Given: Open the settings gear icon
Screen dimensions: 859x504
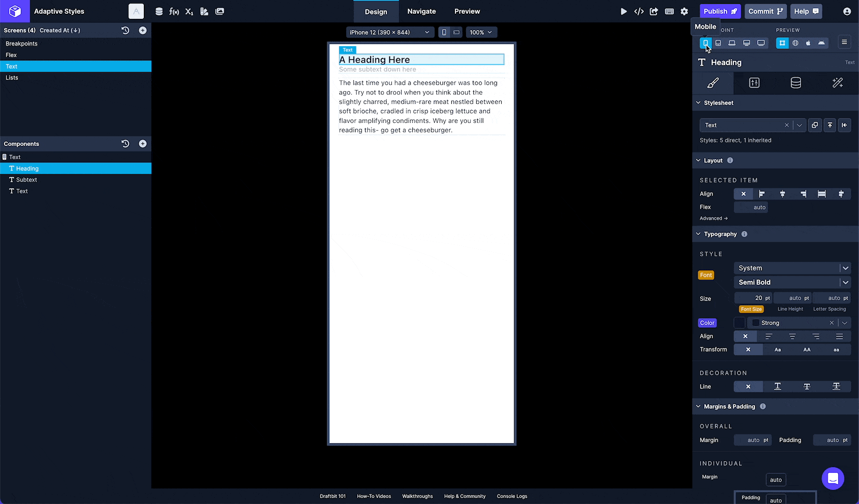Looking at the screenshot, I should pyautogui.click(x=684, y=12).
